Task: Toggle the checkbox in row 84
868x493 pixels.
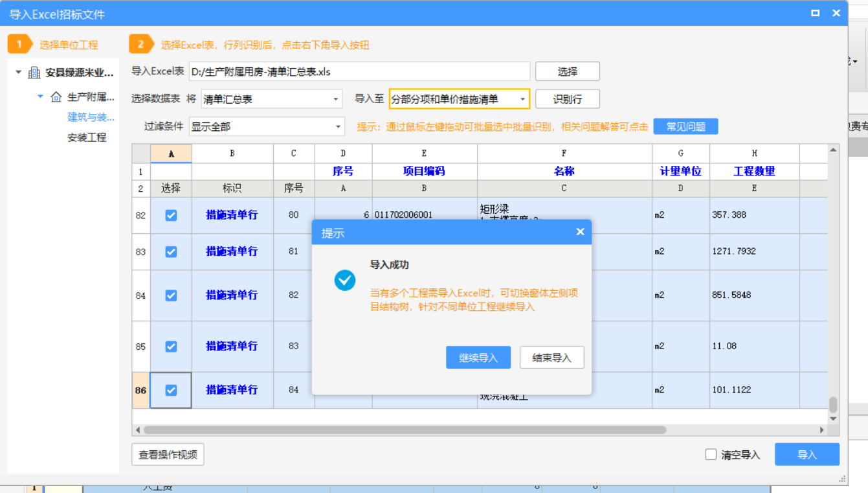Action: (x=171, y=295)
